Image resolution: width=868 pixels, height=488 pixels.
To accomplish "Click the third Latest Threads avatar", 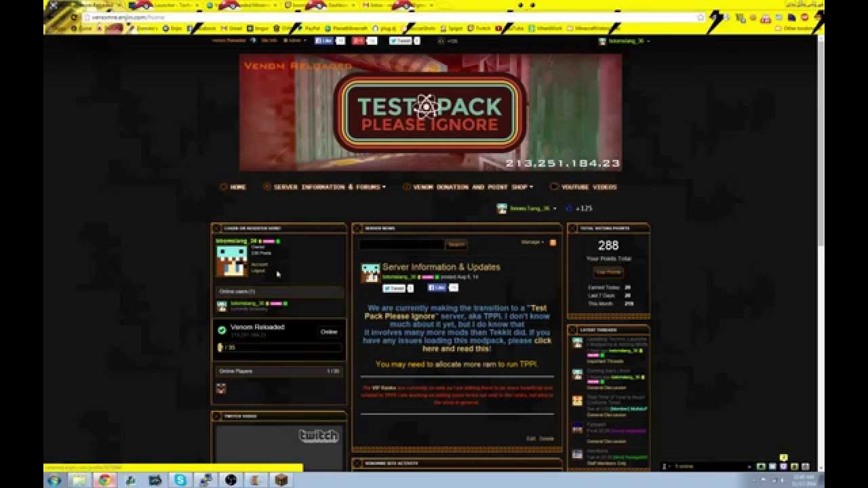I will pos(577,401).
